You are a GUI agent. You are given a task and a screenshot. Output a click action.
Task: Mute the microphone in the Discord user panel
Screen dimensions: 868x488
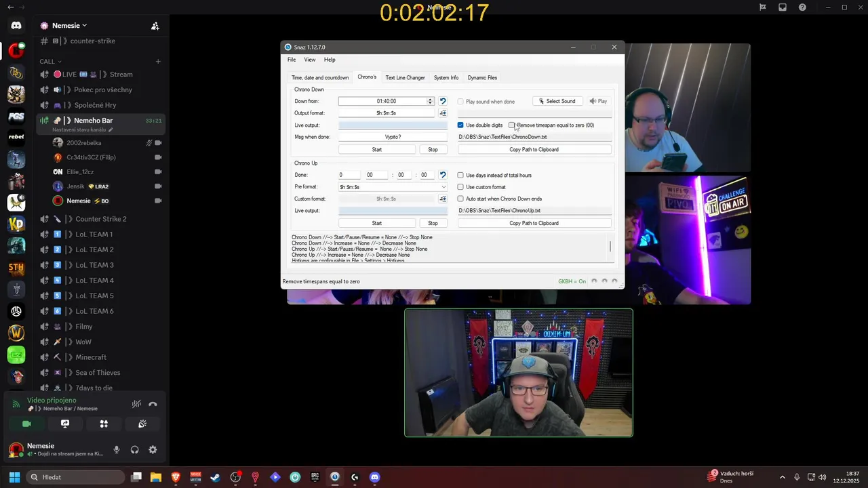coord(117,449)
